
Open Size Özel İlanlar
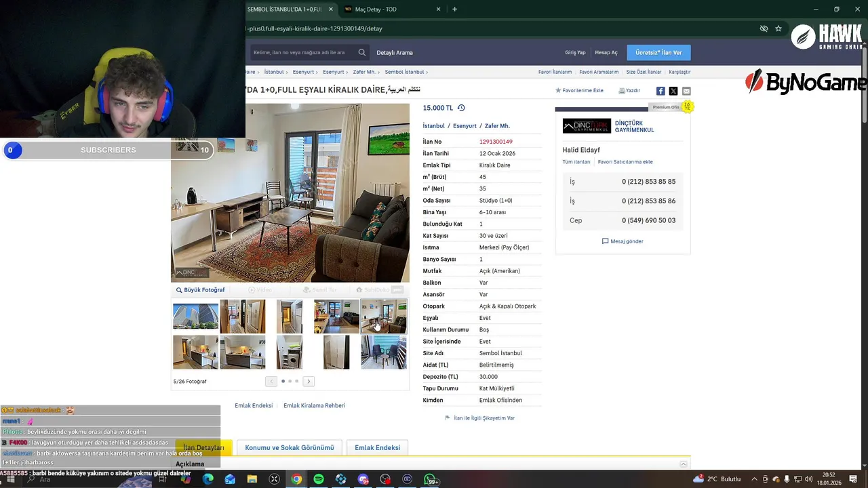[x=644, y=72]
